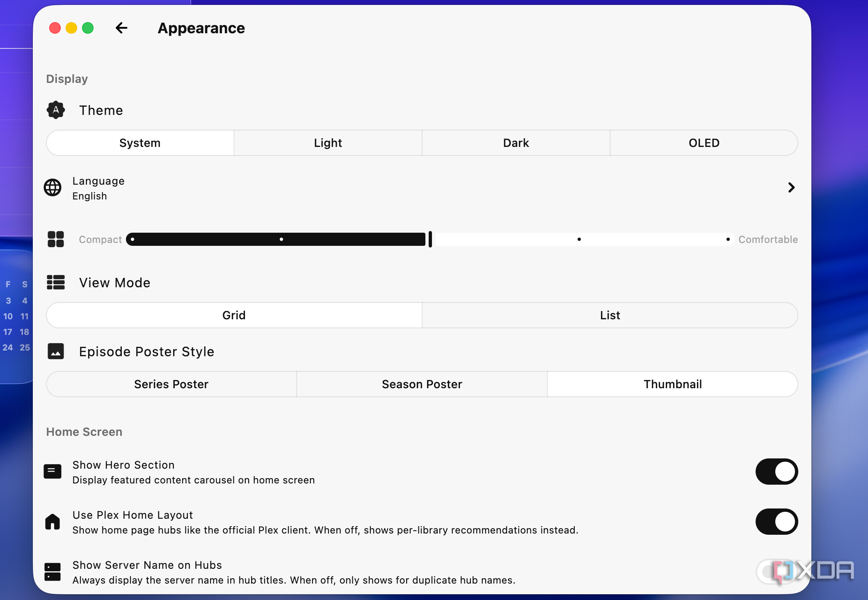Go back using the arrow icon
868x600 pixels.
coord(121,28)
